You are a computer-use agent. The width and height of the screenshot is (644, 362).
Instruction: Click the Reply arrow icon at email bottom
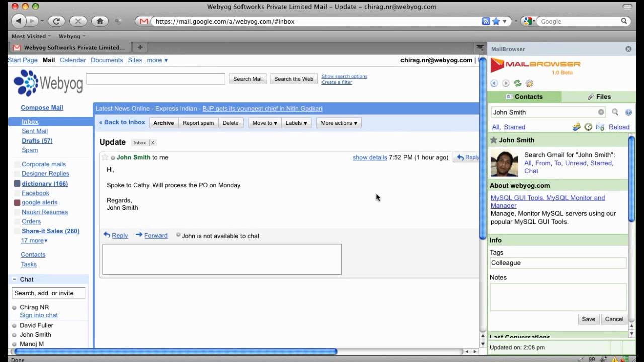click(x=107, y=235)
